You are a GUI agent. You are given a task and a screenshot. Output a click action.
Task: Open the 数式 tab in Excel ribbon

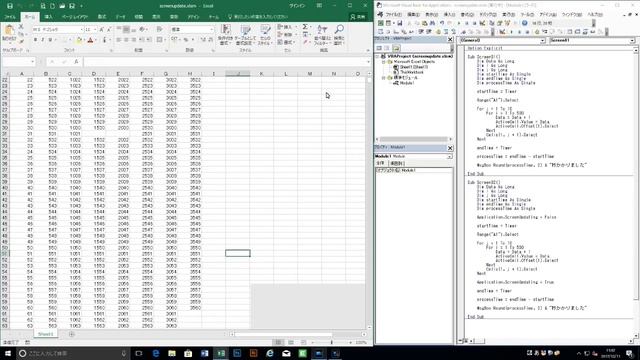[102, 17]
